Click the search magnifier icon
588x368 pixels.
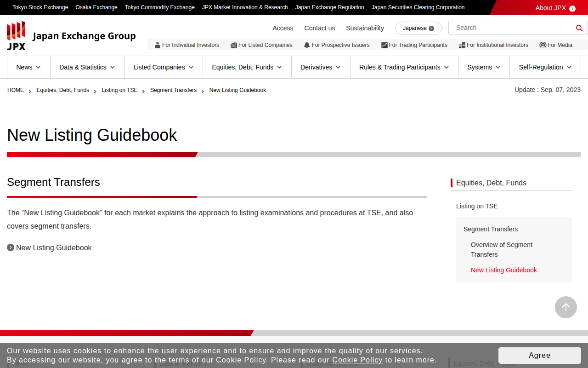(x=579, y=28)
